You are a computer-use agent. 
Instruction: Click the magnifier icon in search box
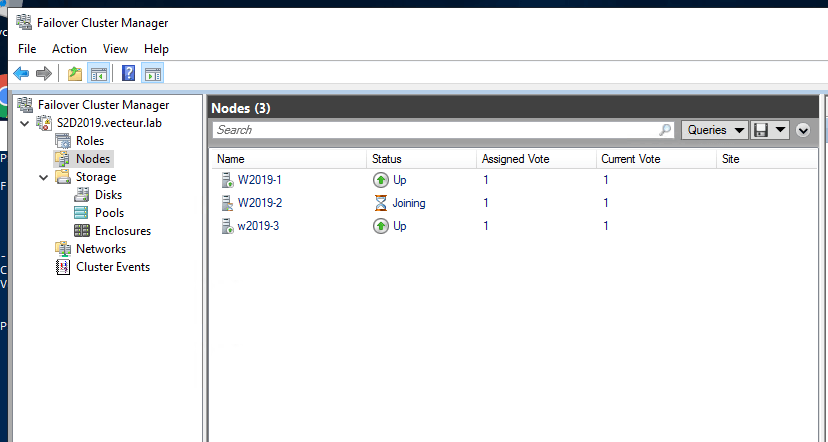[666, 130]
